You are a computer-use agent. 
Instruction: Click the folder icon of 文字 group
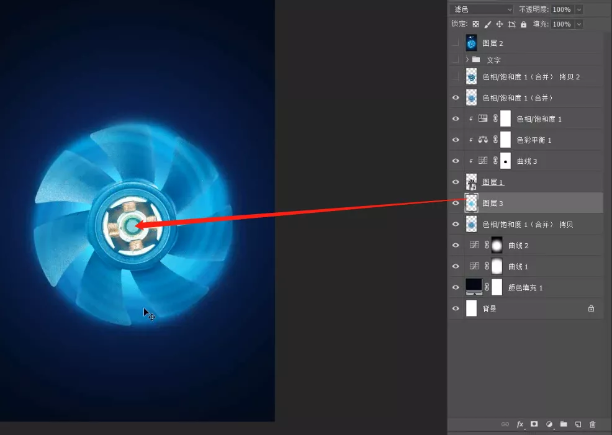pos(476,60)
